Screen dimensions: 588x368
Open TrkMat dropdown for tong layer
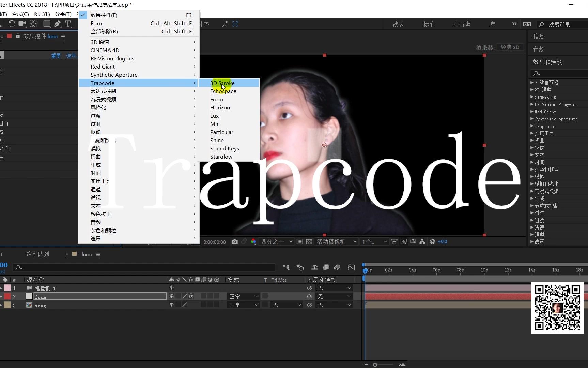click(x=287, y=305)
